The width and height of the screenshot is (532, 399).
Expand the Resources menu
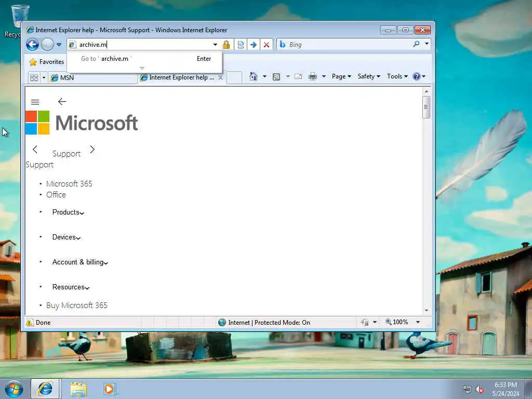pos(71,287)
